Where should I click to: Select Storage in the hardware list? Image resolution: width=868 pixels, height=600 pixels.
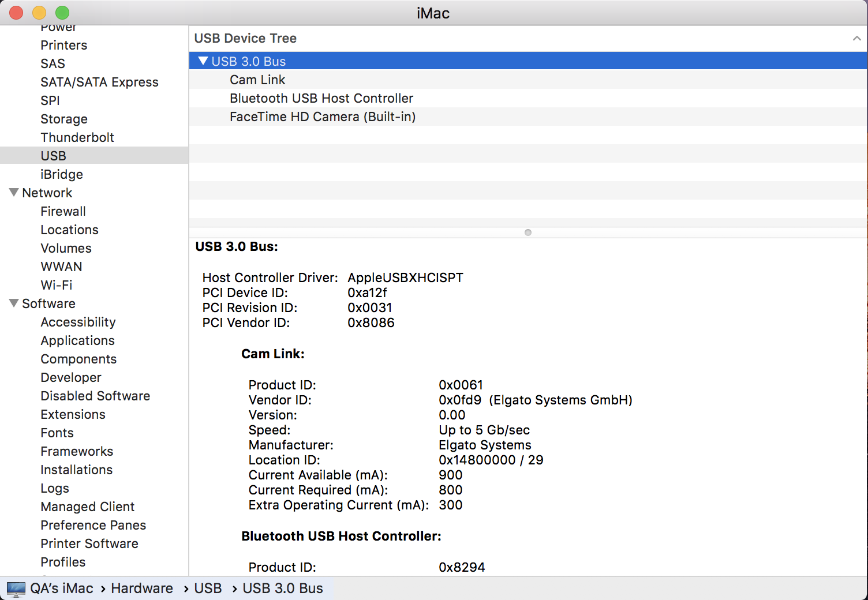[x=64, y=119]
